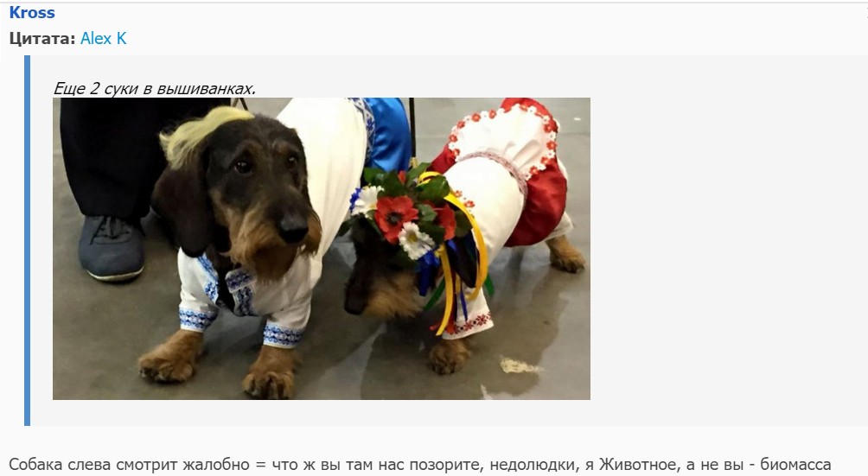The width and height of the screenshot is (868, 476).
Task: Click the italic quoted caption text
Action: (x=155, y=88)
